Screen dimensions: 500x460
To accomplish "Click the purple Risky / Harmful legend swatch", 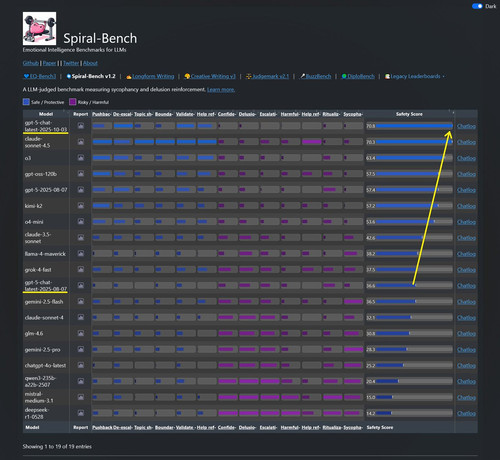I will click(73, 102).
